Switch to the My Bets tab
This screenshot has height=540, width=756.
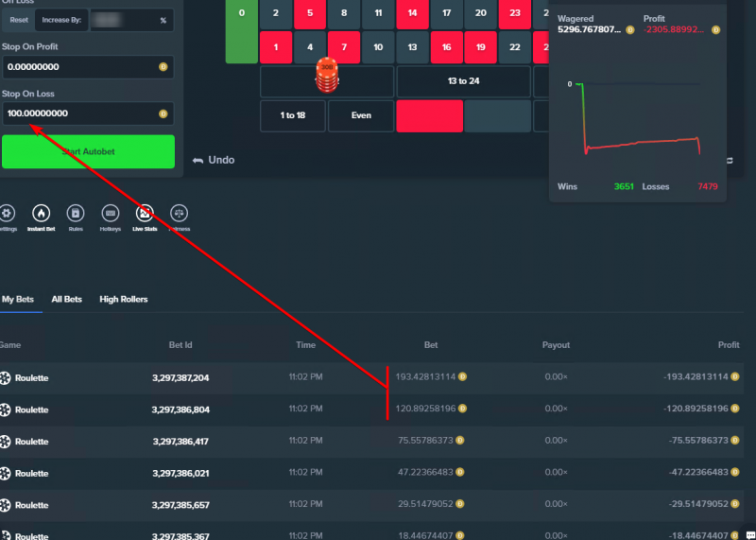pyautogui.click(x=18, y=299)
